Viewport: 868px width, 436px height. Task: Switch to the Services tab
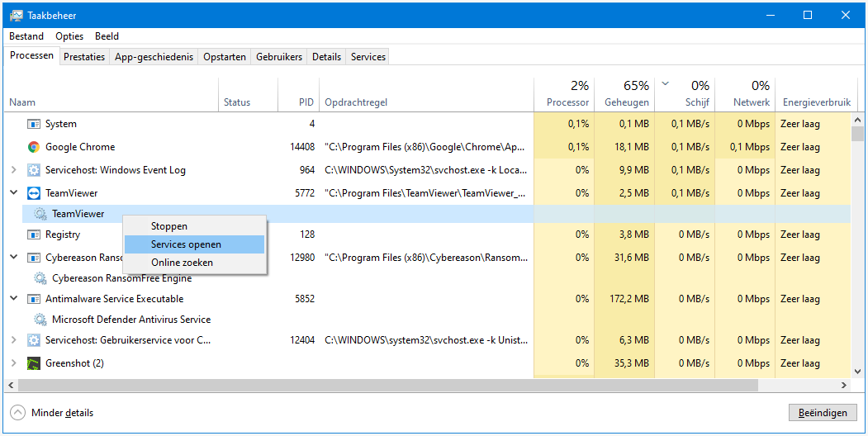[368, 57]
